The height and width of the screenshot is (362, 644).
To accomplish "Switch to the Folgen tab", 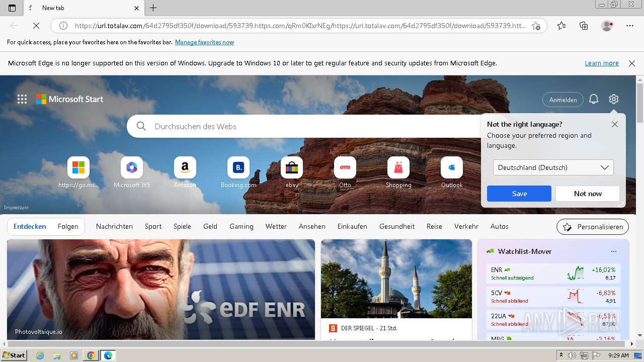I will [68, 227].
